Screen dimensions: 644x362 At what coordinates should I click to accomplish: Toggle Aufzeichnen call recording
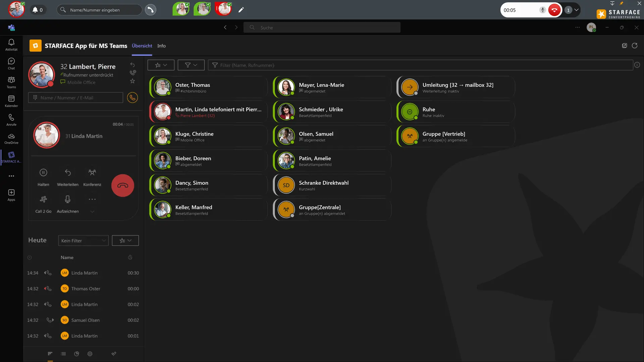point(68,199)
